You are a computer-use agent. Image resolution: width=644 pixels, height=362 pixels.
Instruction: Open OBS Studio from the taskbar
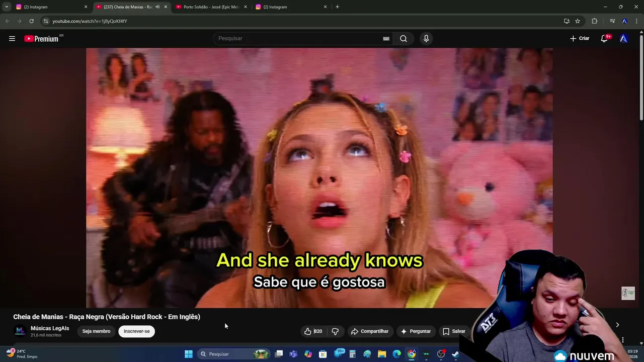point(441,354)
